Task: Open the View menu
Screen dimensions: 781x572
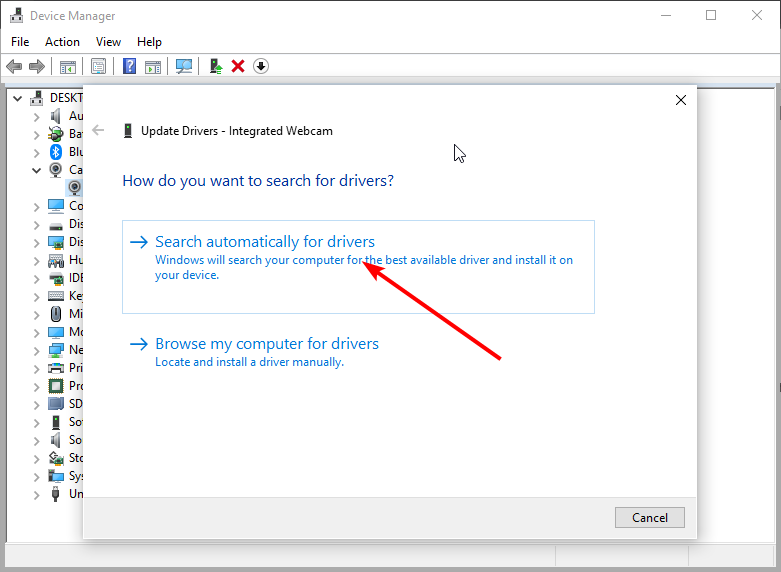Action: pos(108,42)
